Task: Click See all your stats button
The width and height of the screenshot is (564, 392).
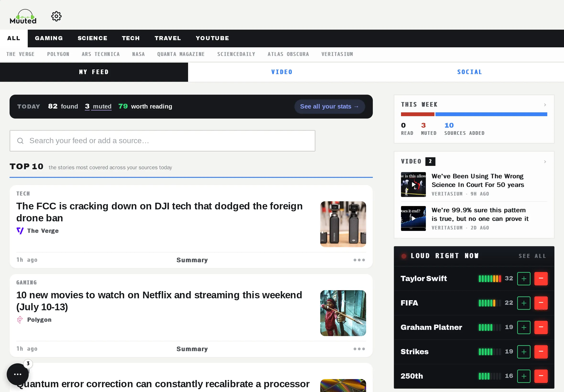Action: pyautogui.click(x=330, y=106)
